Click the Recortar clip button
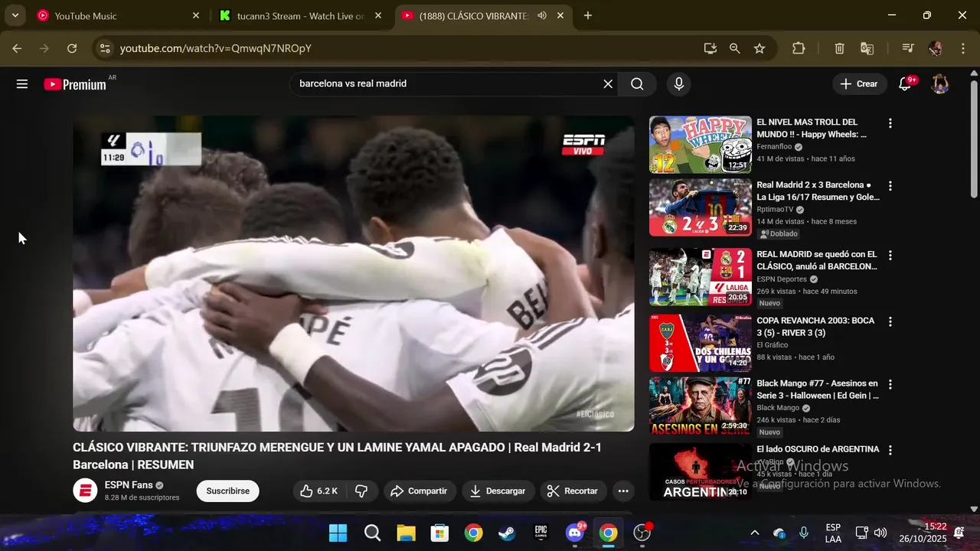 click(x=573, y=491)
